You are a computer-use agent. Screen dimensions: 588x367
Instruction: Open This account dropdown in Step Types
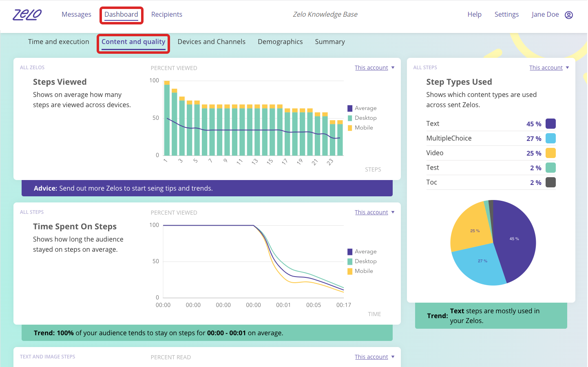coord(546,68)
